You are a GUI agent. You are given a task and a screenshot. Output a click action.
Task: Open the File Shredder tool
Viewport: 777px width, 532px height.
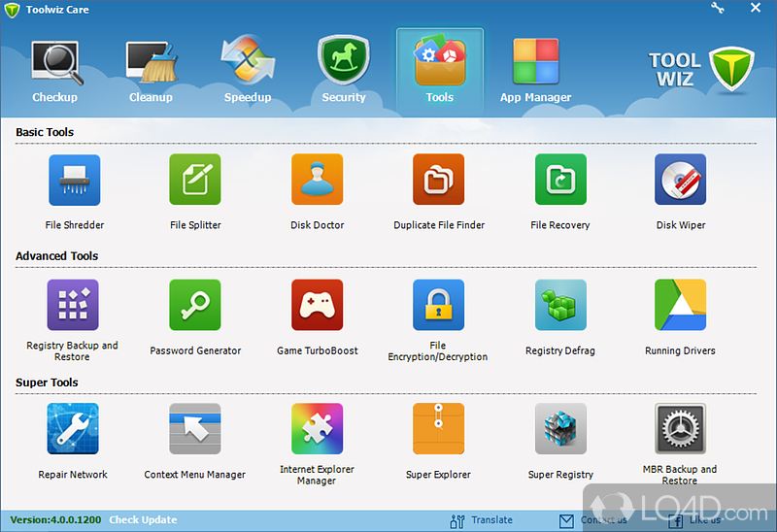tap(74, 181)
